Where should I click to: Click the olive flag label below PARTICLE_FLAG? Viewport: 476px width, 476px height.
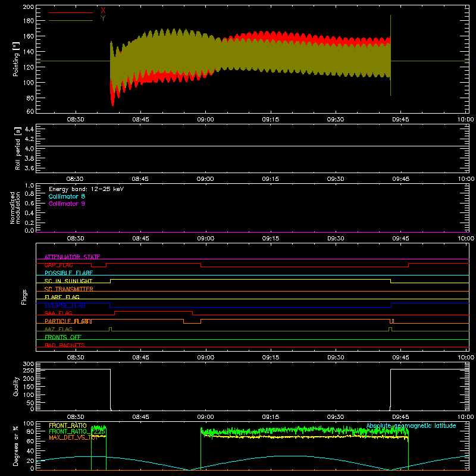(58, 329)
